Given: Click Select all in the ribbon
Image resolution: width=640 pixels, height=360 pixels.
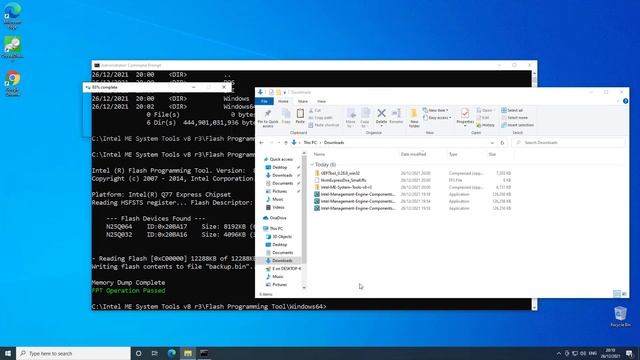Looking at the screenshot, I should pyautogui.click(x=512, y=111).
